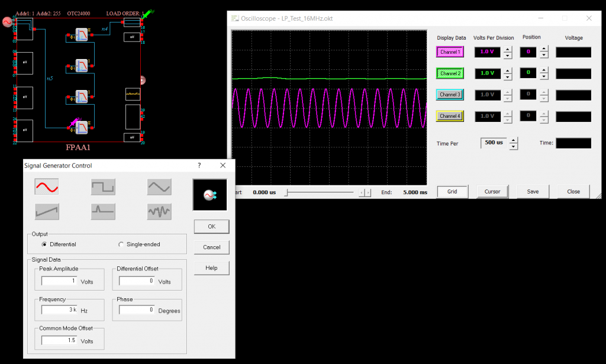
Task: Increase Channel 1 volts per division
Action: coord(507,49)
